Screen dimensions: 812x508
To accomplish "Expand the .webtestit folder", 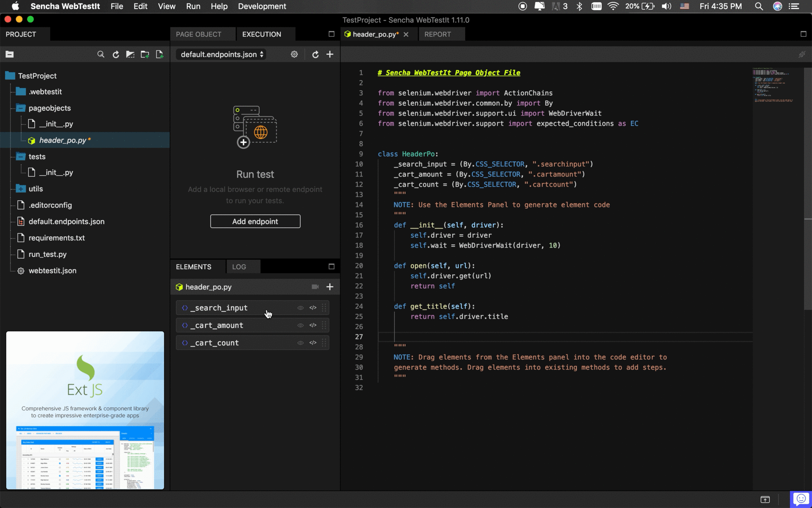I will coord(21,92).
